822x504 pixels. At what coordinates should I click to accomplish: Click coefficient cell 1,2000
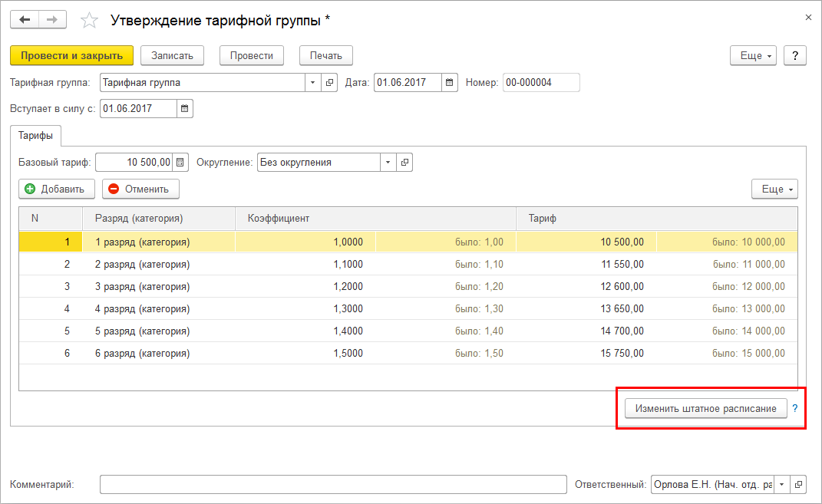(x=305, y=287)
